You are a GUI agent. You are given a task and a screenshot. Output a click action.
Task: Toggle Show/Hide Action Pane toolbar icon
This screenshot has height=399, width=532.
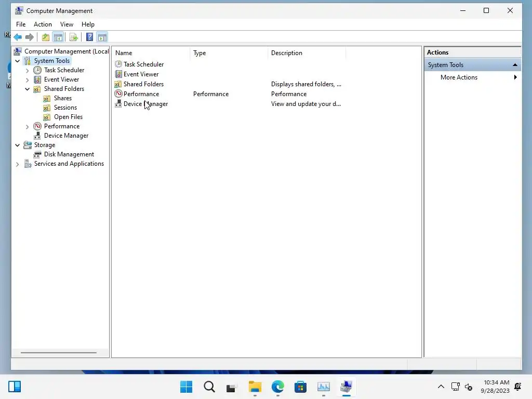coord(102,37)
